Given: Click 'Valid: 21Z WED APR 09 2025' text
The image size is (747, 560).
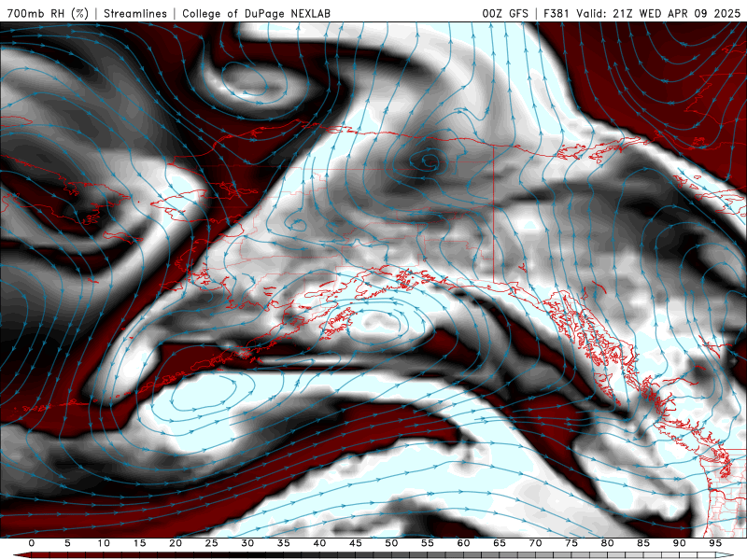Looking at the screenshot, I should (x=658, y=13).
